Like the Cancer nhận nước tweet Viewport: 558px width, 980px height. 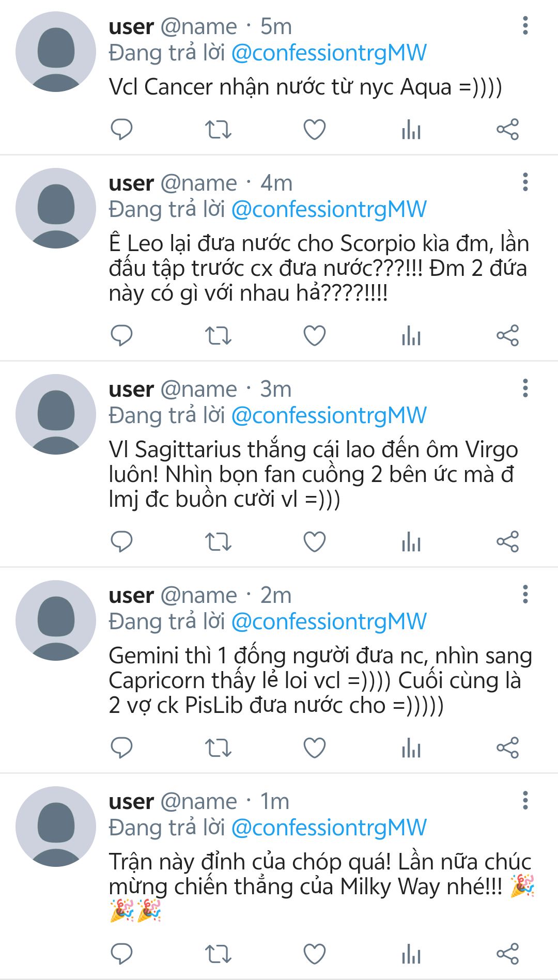[x=314, y=129]
